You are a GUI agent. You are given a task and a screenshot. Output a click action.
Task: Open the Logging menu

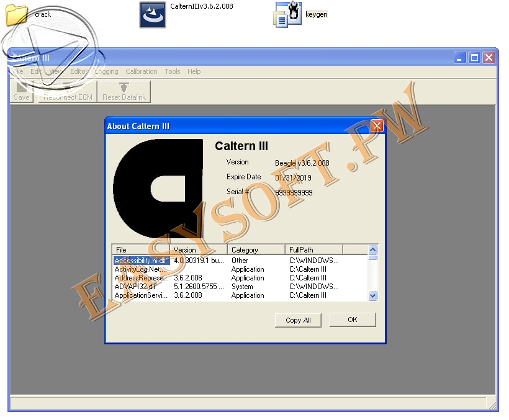tap(107, 71)
